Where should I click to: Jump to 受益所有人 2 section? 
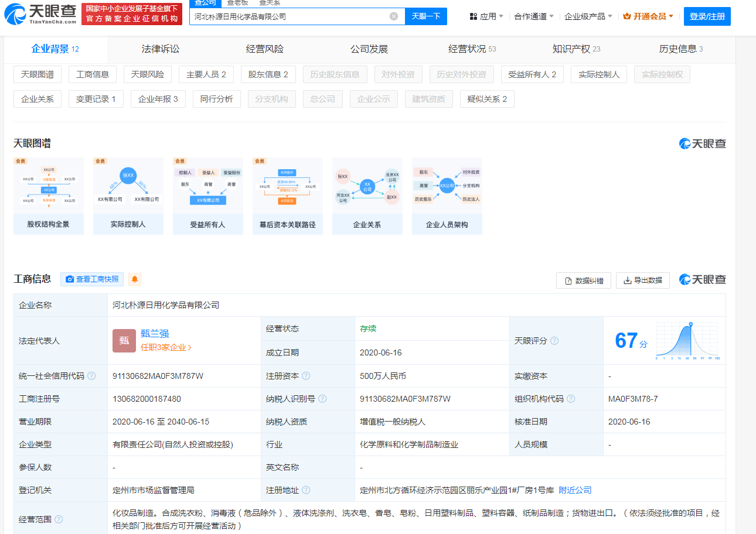[532, 74]
